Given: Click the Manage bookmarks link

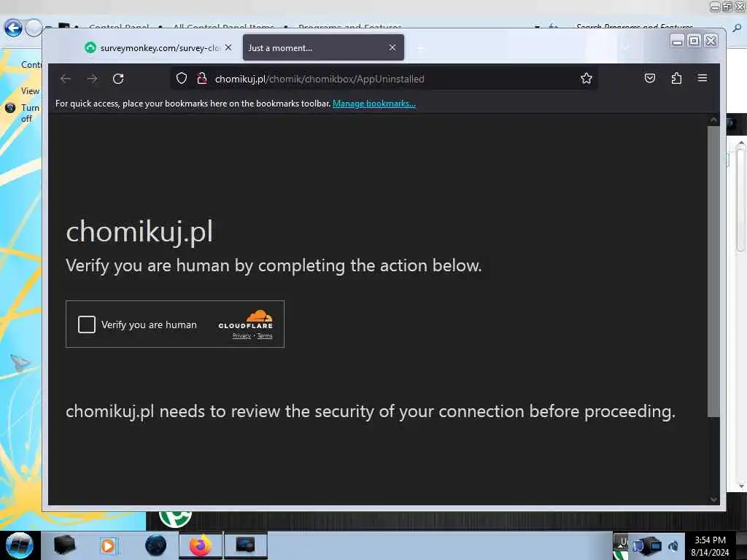Looking at the screenshot, I should click(374, 104).
